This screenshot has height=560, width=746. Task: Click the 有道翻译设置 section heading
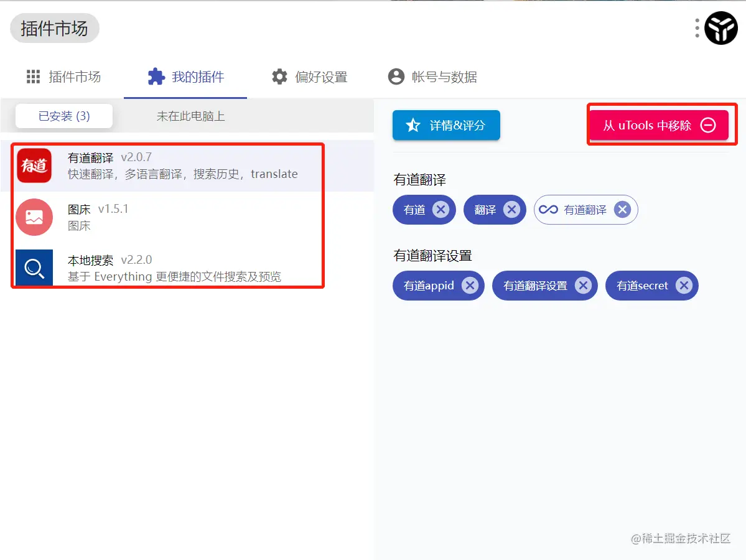pos(432,256)
